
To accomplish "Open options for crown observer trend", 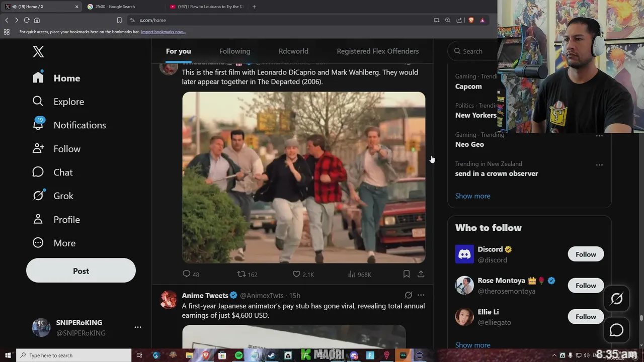I will point(599,165).
